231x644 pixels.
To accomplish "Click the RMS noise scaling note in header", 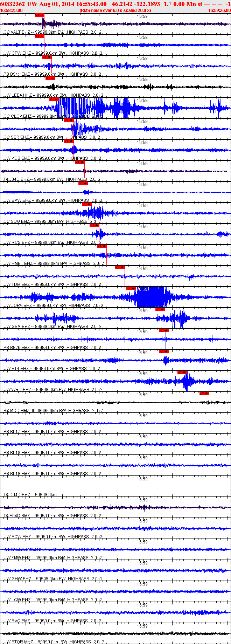I will pyautogui.click(x=115, y=11).
